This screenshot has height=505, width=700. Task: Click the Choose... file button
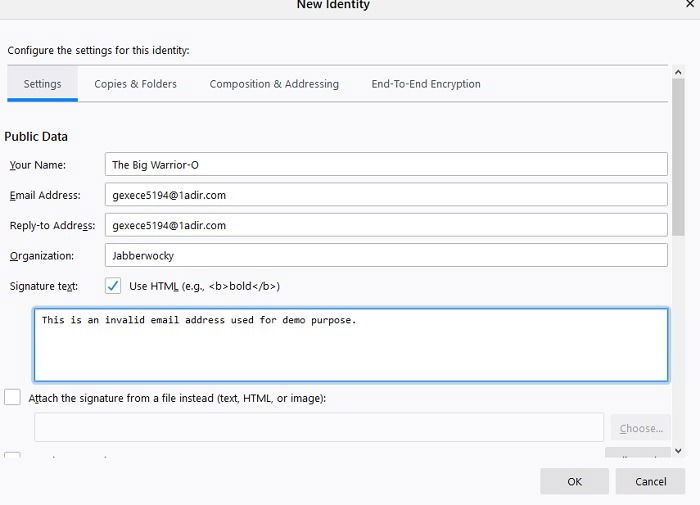click(641, 428)
